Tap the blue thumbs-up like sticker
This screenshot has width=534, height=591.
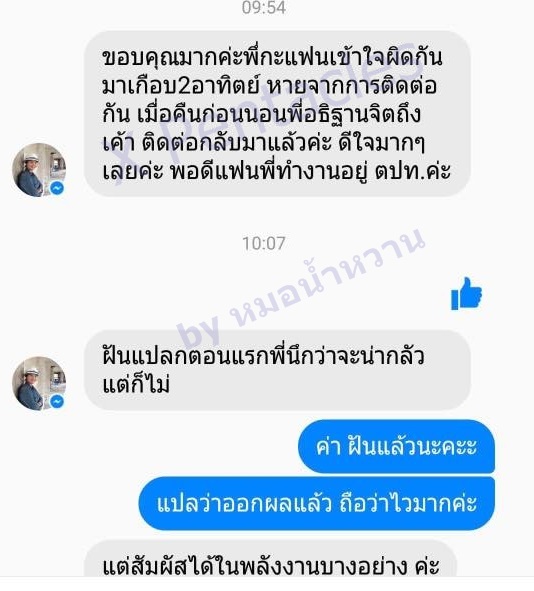point(466,294)
